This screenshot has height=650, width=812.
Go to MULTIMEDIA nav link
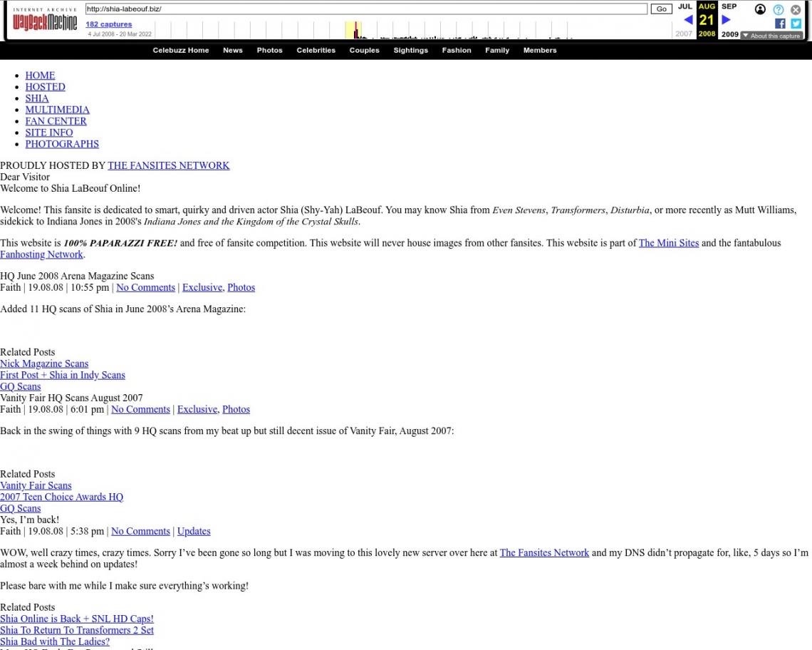click(x=57, y=110)
